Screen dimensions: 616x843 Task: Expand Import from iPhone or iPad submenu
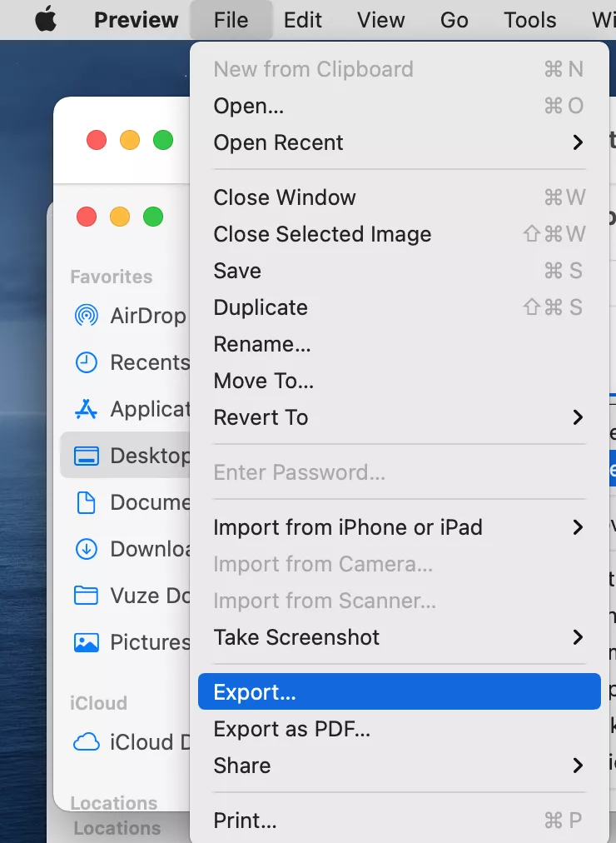[578, 527]
